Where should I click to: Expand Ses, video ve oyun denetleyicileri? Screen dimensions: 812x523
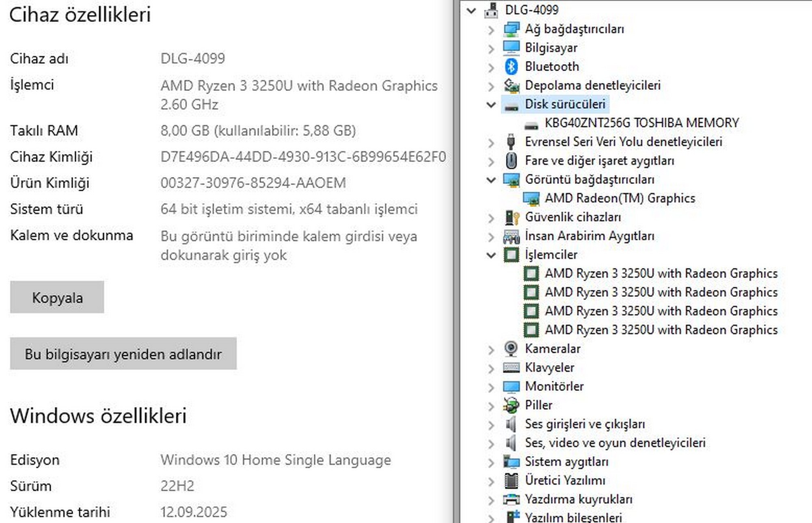pos(491,443)
